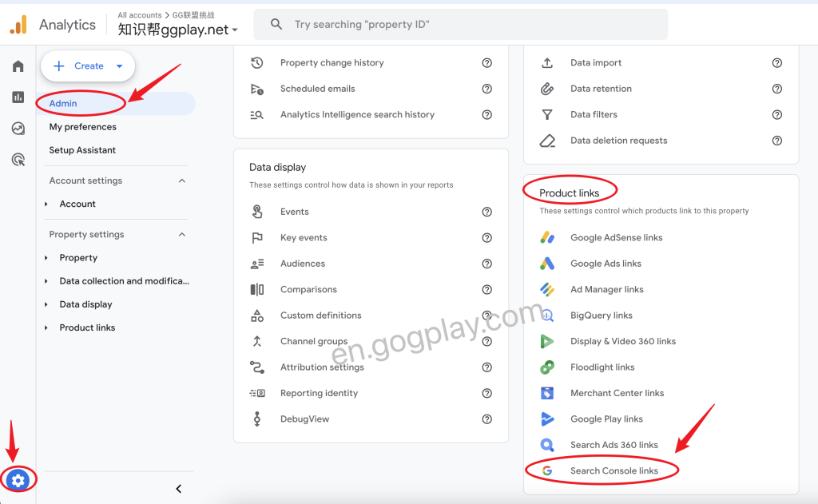818x504 pixels.
Task: Open Reporting identity
Action: (319, 394)
